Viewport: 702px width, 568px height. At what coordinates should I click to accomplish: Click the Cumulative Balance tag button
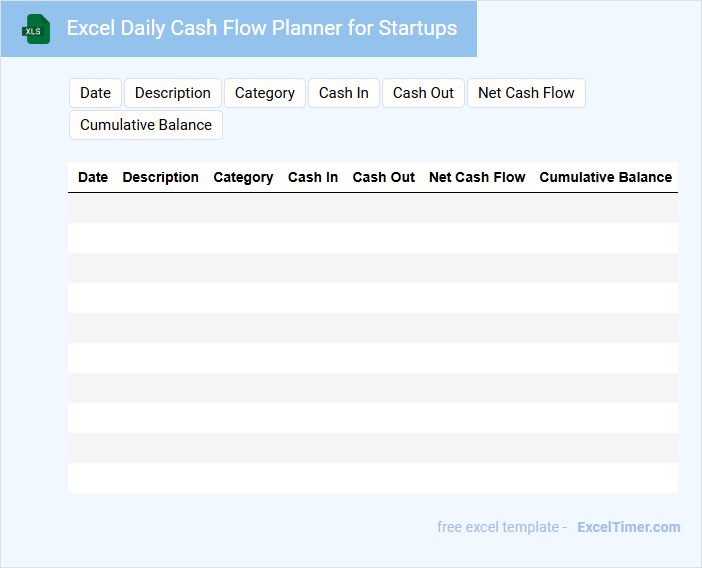click(x=146, y=125)
